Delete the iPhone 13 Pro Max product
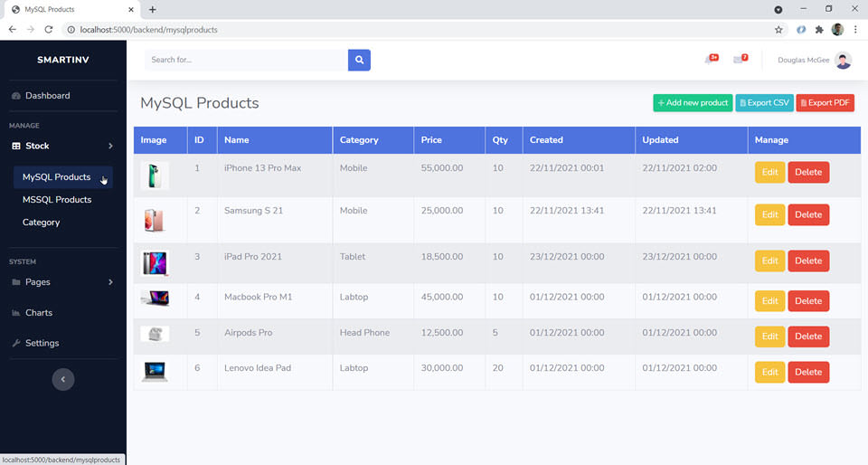868x465 pixels. pyautogui.click(x=808, y=172)
